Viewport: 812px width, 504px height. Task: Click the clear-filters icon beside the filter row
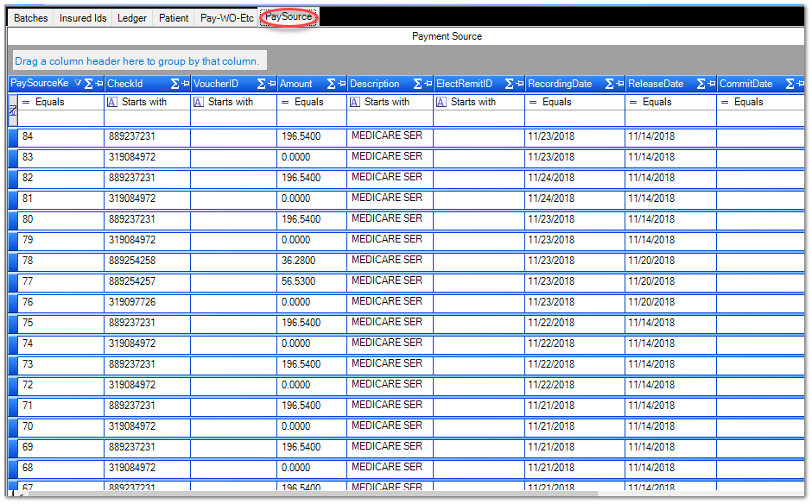coord(12,110)
